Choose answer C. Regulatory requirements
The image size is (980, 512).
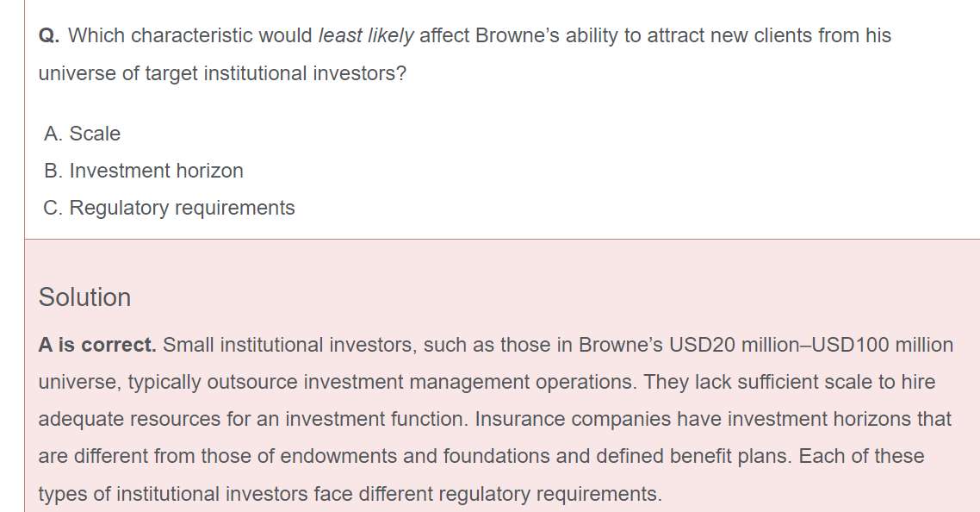point(170,208)
